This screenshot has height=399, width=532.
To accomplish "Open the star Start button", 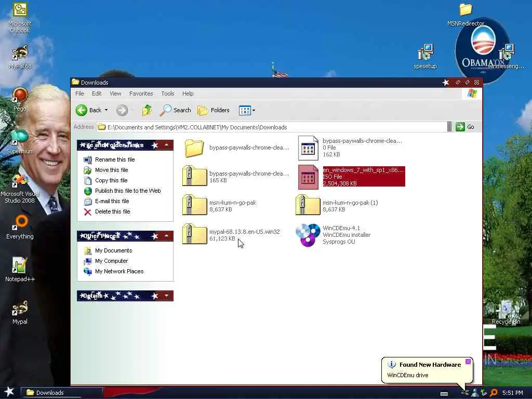I will (9, 392).
